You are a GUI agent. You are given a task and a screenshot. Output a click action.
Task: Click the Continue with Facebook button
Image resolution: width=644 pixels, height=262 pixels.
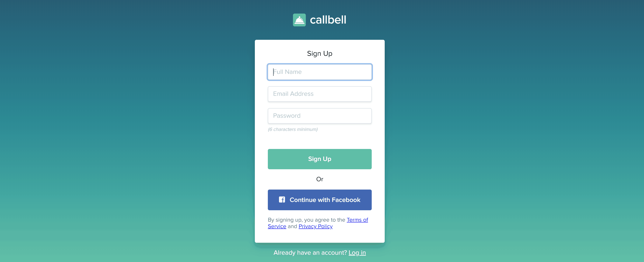pyautogui.click(x=320, y=199)
